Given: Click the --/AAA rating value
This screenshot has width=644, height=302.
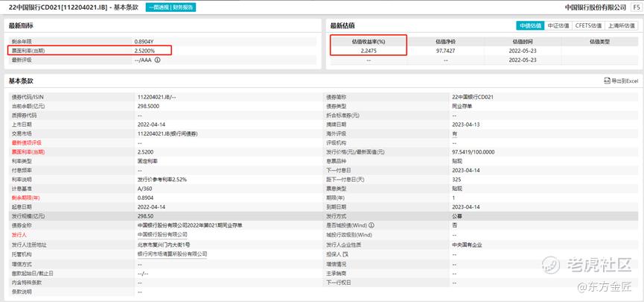Looking at the screenshot, I should tap(144, 60).
